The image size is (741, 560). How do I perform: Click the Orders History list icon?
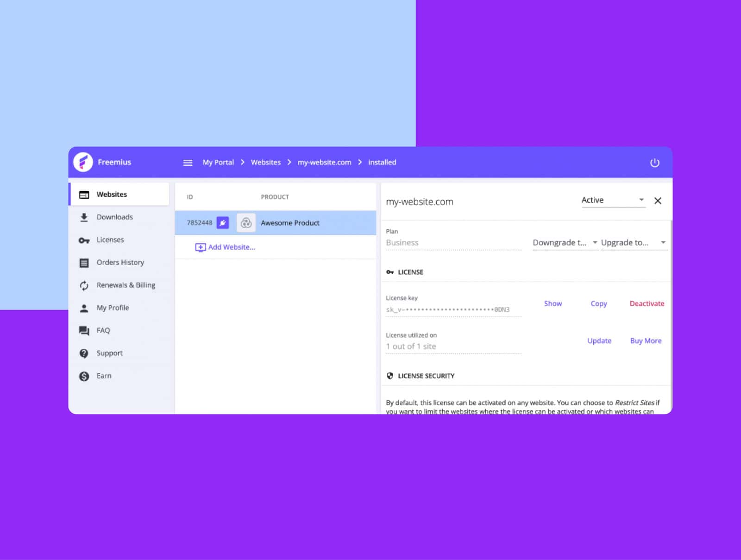tap(84, 263)
